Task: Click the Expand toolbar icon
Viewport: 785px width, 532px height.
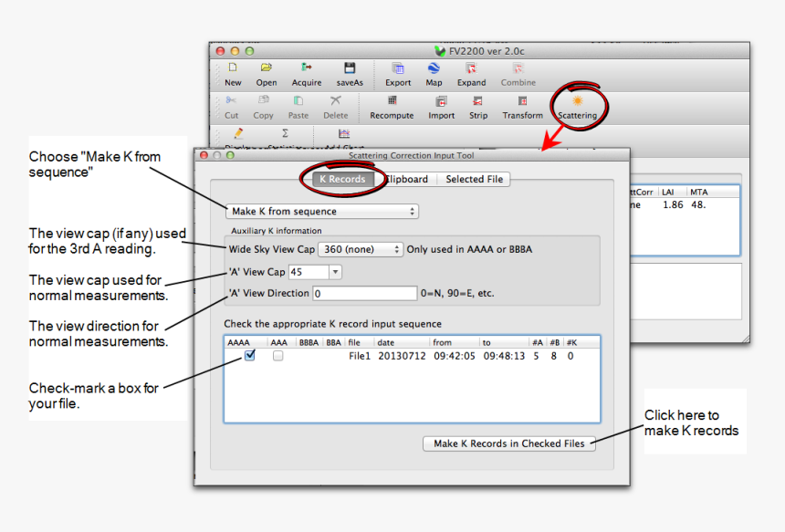Action: pos(471,68)
